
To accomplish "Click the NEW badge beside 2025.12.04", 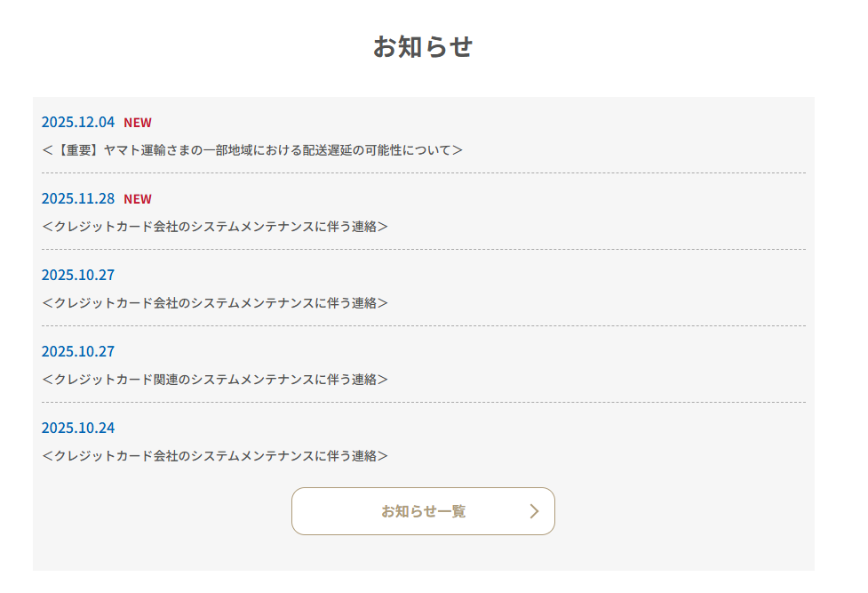I will click(138, 123).
